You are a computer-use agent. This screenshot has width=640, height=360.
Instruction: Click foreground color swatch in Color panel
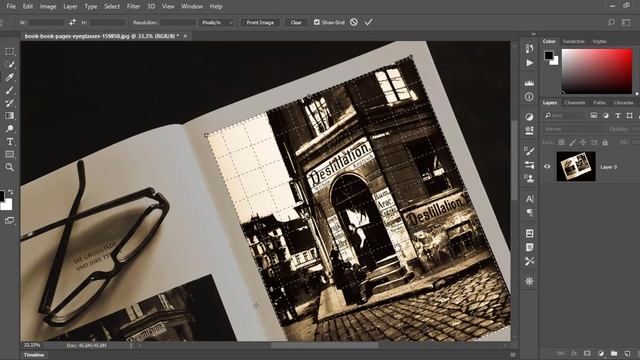click(x=549, y=55)
